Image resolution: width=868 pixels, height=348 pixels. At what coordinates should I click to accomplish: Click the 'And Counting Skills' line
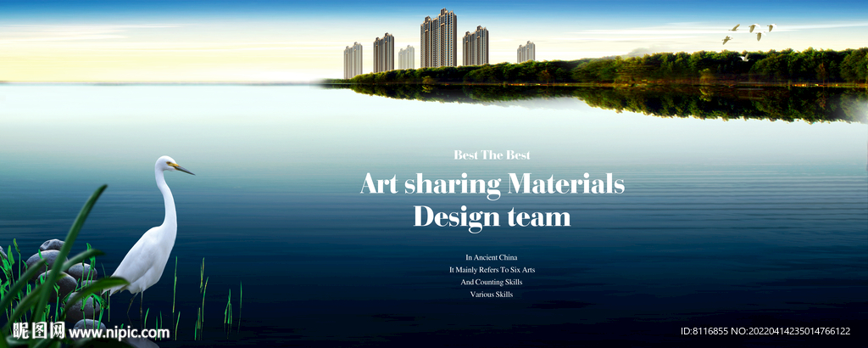click(x=492, y=282)
